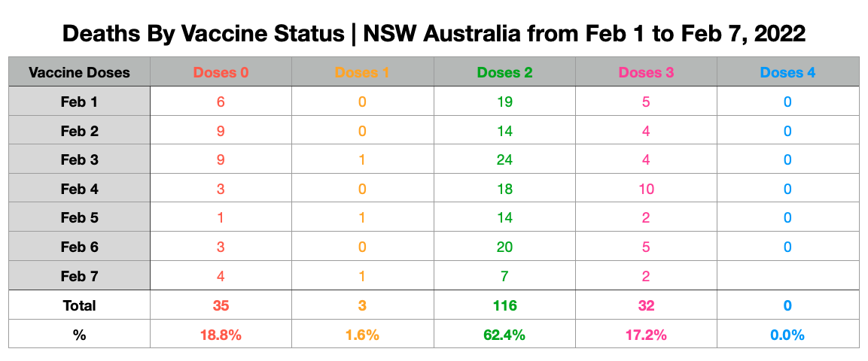
Task: Click the Feb 1 row label
Action: coord(79,102)
